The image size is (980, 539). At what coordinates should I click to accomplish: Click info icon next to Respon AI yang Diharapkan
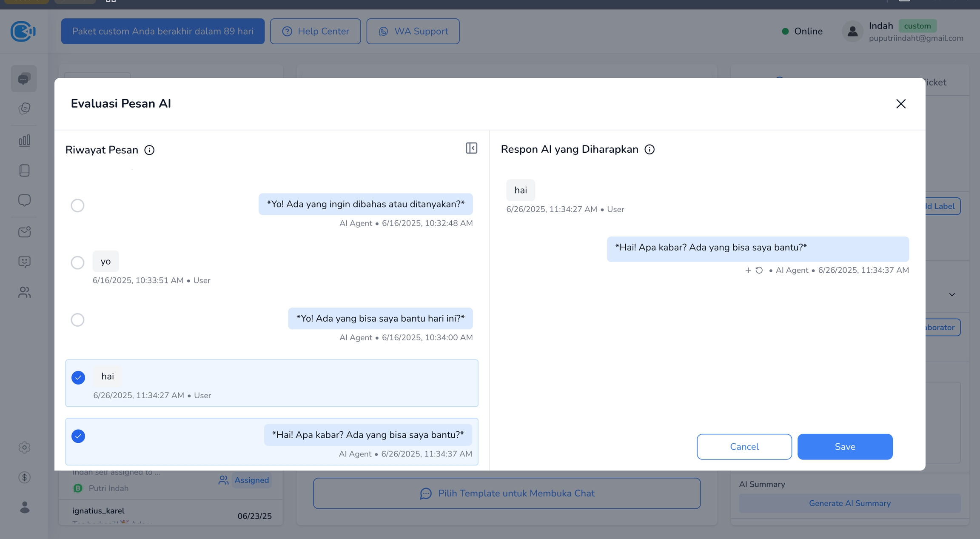[650, 149]
